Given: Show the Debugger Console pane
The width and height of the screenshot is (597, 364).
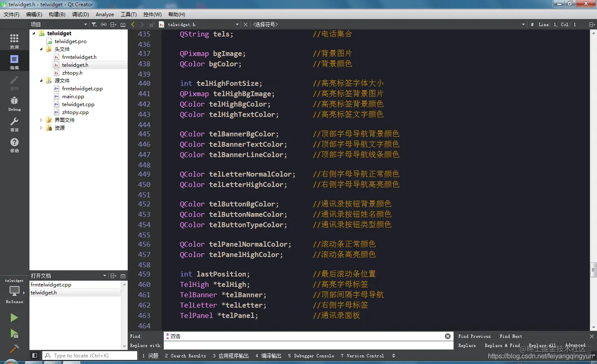Looking at the screenshot, I should tap(311, 356).
